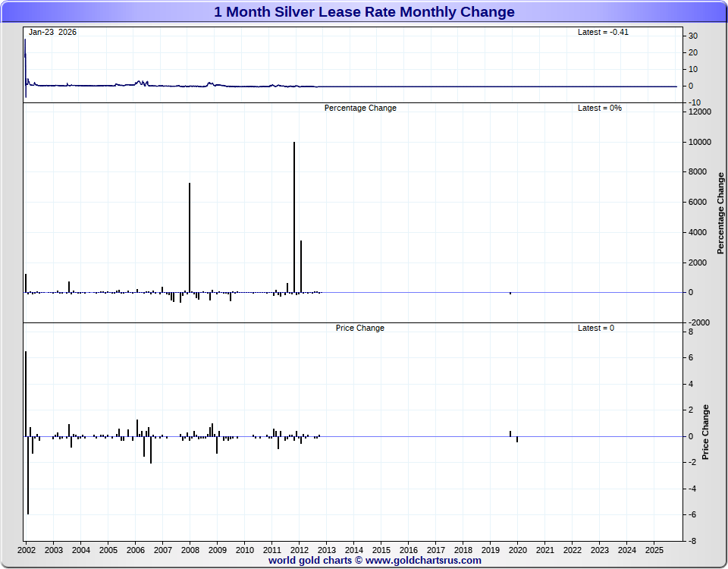Click the 'Jan-23 2026' date label
This screenshot has height=569, width=728.
[52, 33]
